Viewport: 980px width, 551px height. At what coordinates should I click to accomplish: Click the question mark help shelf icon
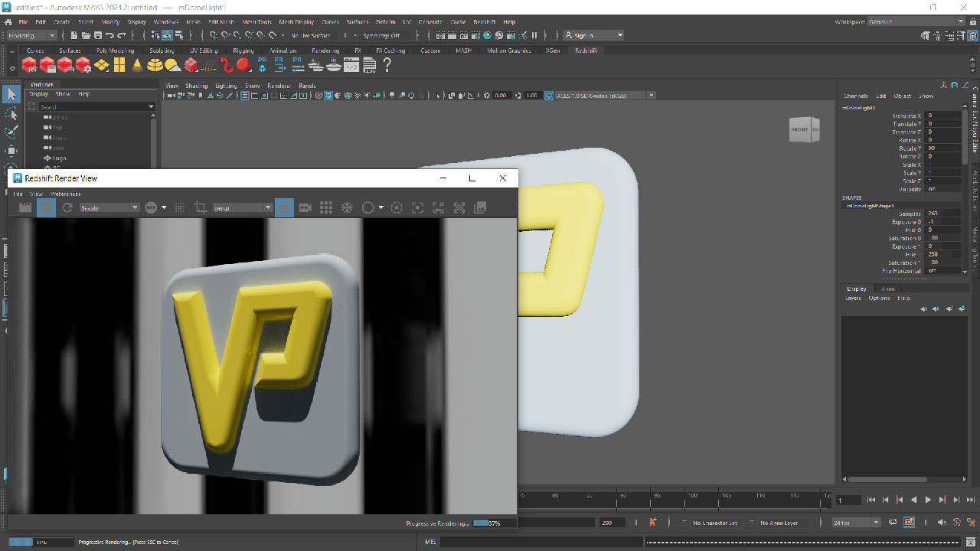click(x=387, y=65)
